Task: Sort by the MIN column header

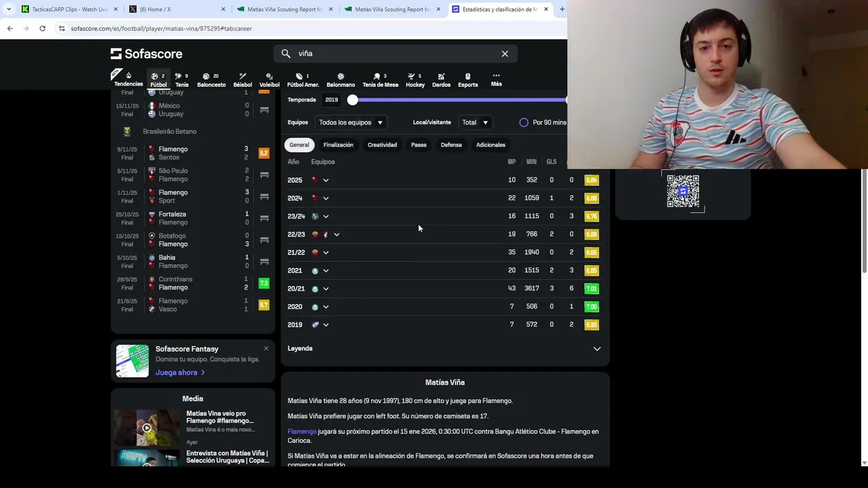Action: pos(532,162)
